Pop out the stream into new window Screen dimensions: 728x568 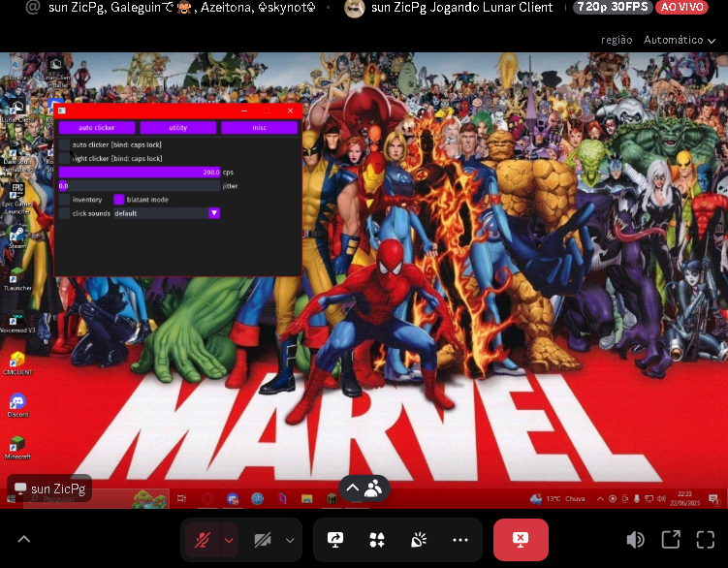tap(671, 540)
